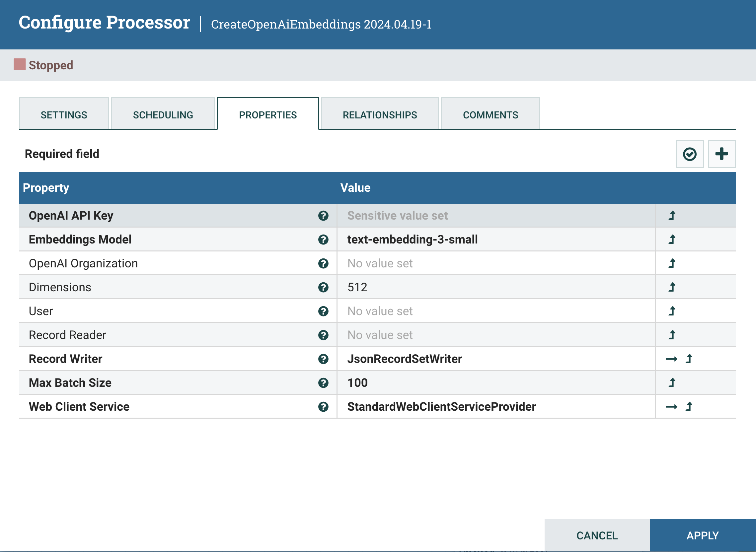This screenshot has width=756, height=552.
Task: Edit the Sensitive value set field
Action: 496,216
